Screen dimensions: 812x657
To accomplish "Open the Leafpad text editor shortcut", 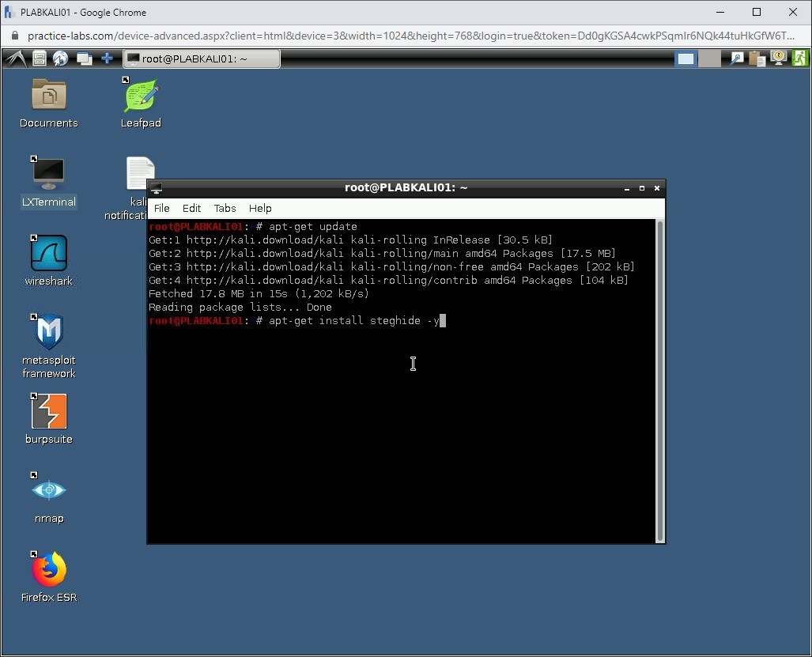I will click(141, 96).
